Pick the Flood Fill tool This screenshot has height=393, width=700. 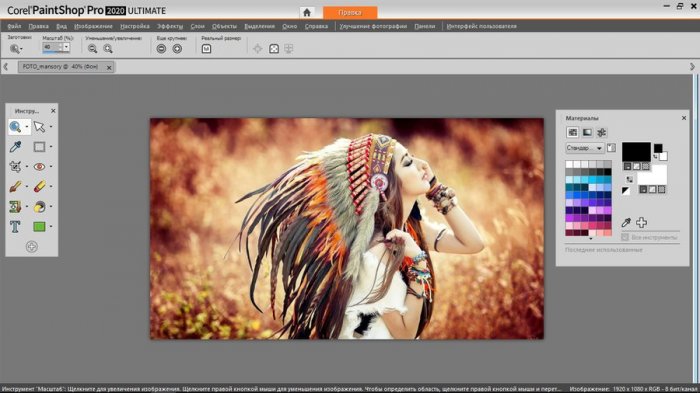[39, 206]
